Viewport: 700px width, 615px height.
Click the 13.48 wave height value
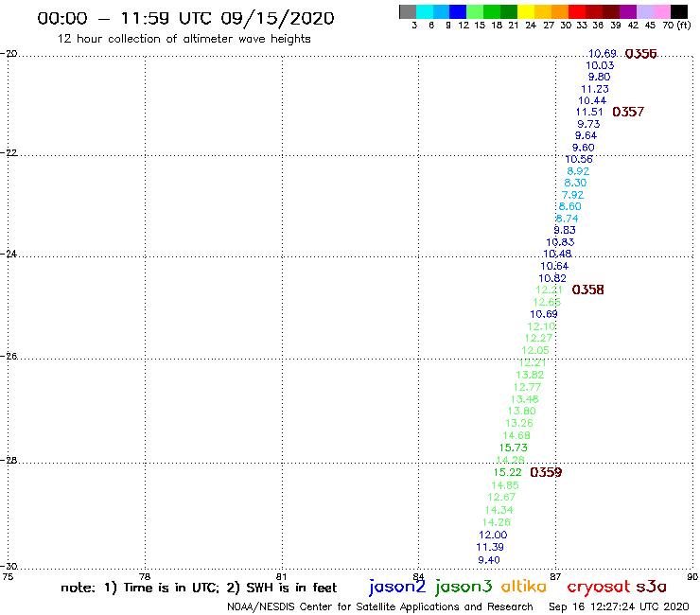tap(525, 399)
